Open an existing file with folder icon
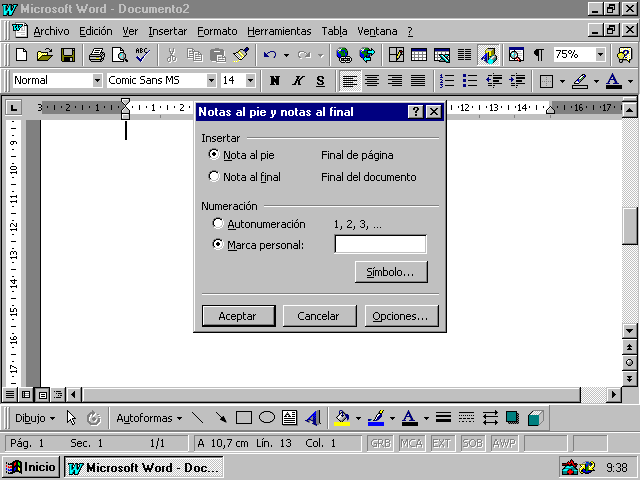Image resolution: width=640 pixels, height=480 pixels. pyautogui.click(x=44, y=55)
